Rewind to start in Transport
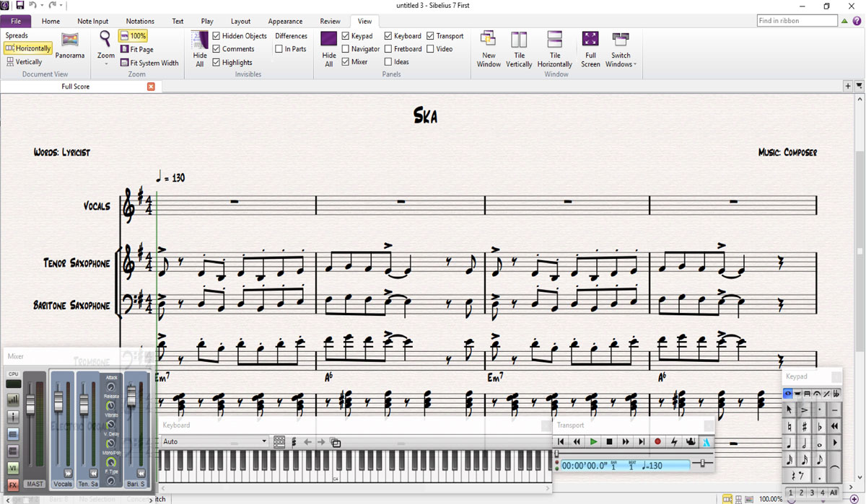866x504 pixels. (561, 441)
